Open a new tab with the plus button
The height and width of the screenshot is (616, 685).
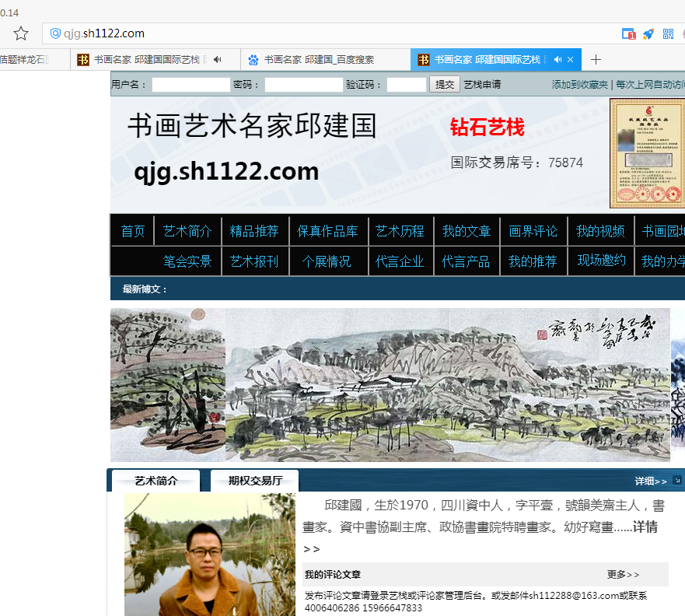[596, 59]
